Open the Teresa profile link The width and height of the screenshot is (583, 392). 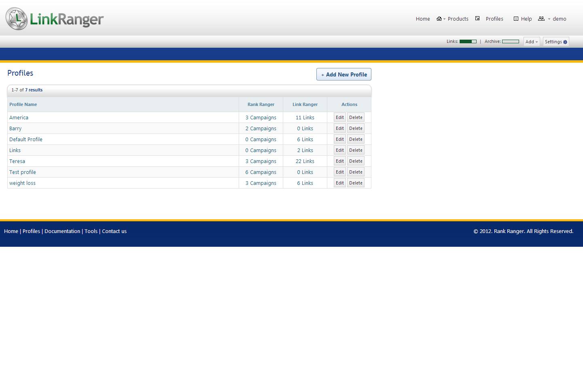coord(17,161)
